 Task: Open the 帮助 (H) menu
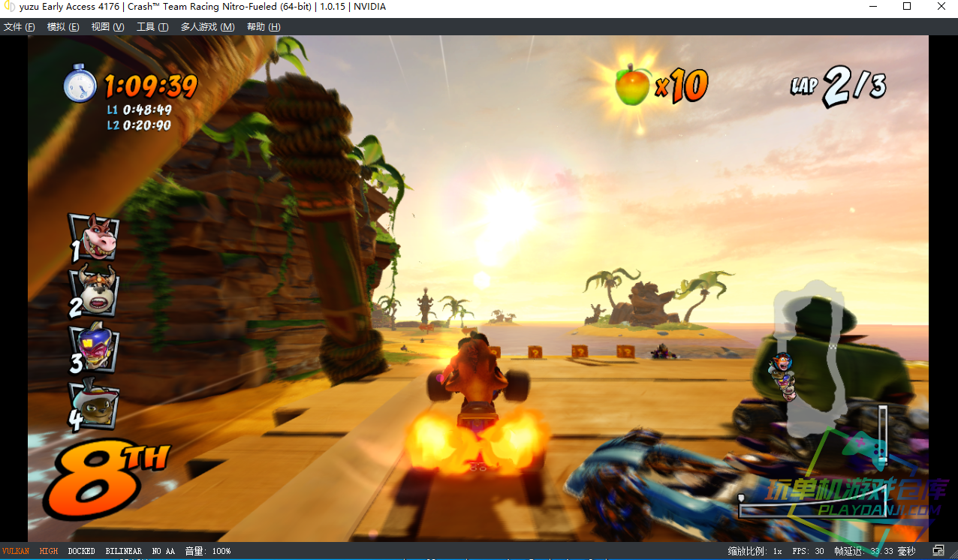pyautogui.click(x=264, y=27)
